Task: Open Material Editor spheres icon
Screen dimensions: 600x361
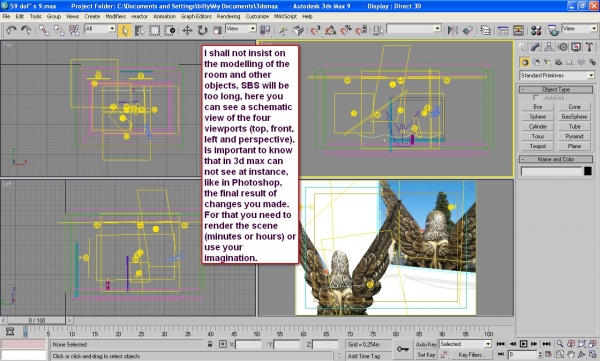Action: pyautogui.click(x=536, y=30)
